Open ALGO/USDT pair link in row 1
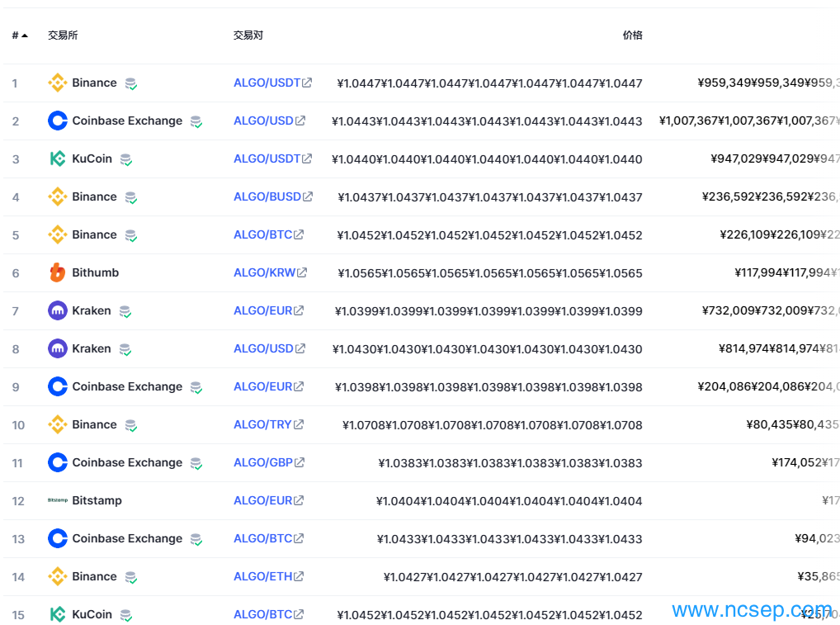Viewport: 840px width, 625px height. [272, 83]
